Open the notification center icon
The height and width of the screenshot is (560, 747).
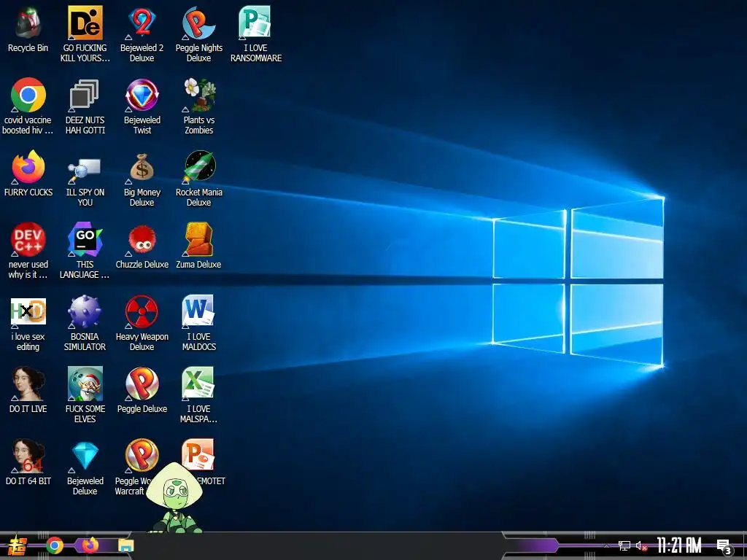tap(724, 547)
